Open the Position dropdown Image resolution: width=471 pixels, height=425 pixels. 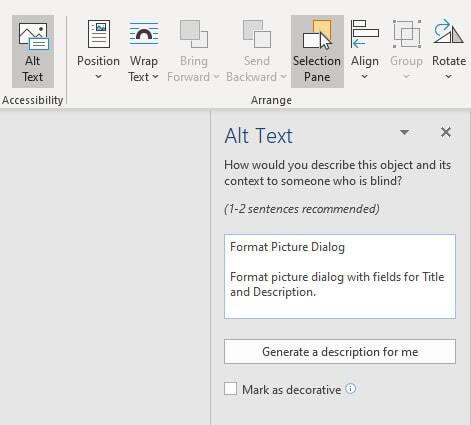point(98,51)
